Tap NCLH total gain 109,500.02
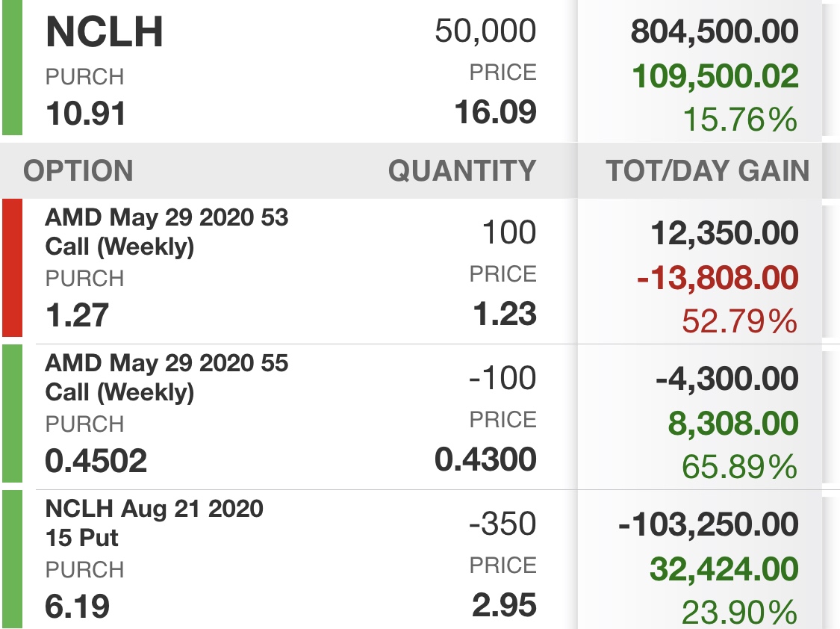The image size is (840, 629). pos(715,76)
